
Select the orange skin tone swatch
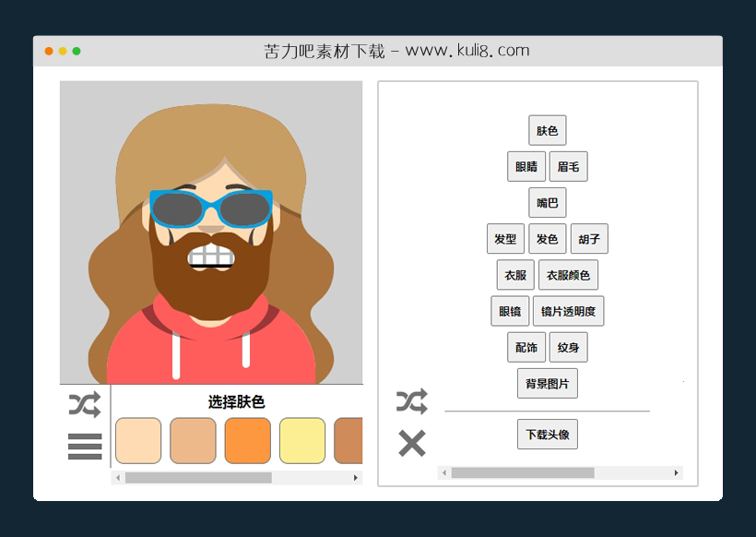pyautogui.click(x=247, y=440)
